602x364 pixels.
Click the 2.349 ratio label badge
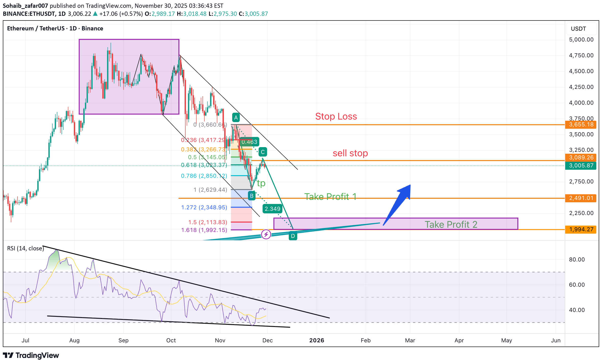tap(272, 209)
